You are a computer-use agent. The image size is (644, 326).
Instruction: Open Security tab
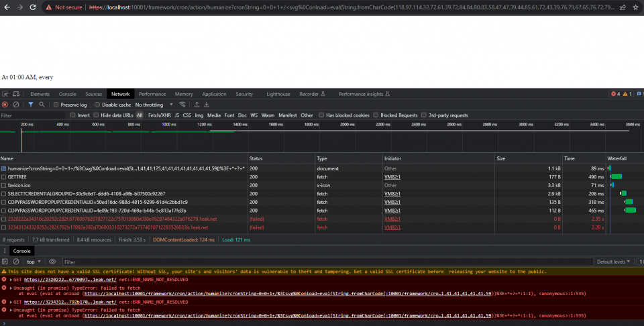pyautogui.click(x=244, y=94)
